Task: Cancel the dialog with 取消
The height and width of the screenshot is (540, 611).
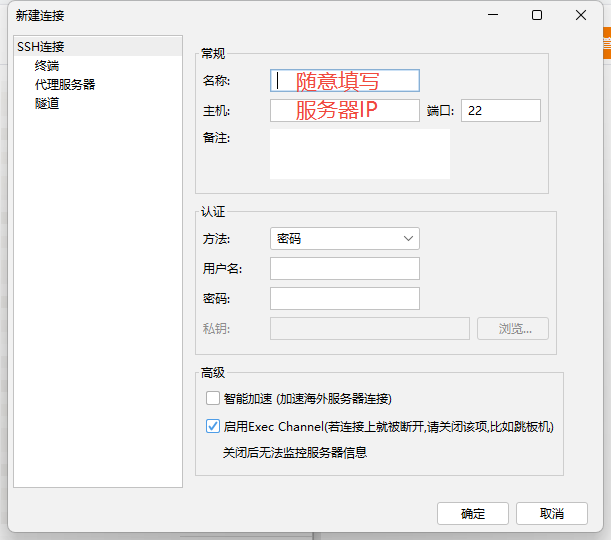Action: pos(551,513)
